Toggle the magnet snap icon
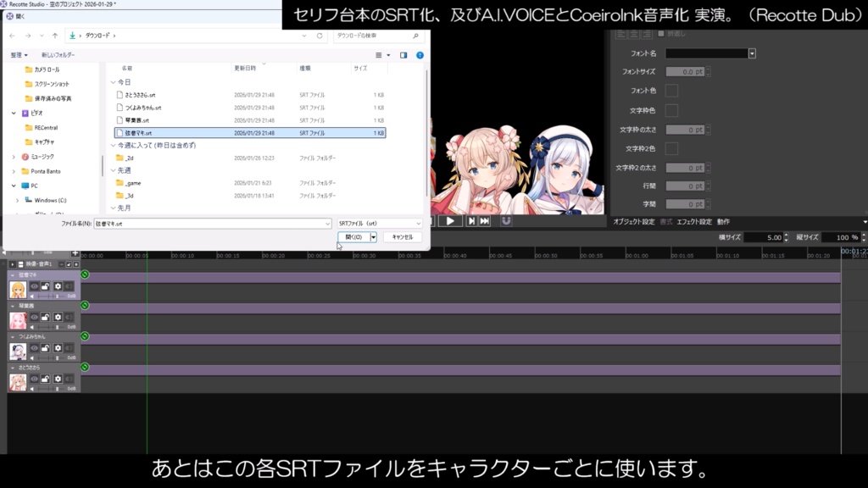This screenshot has height=488, width=868. tap(506, 221)
